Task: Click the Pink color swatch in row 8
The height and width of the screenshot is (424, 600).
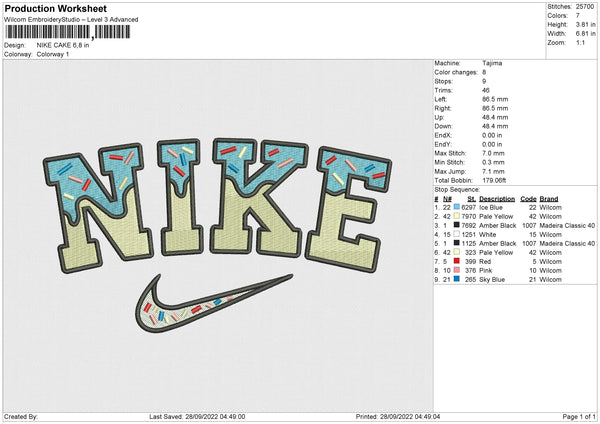Action: (457, 270)
